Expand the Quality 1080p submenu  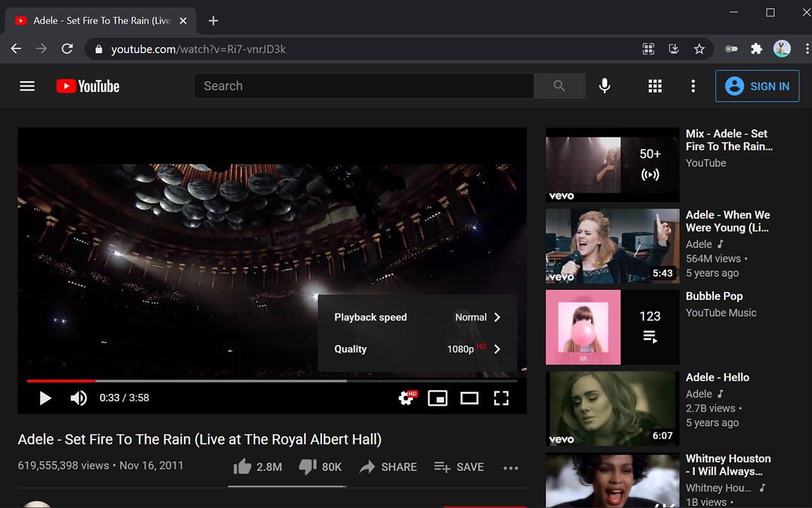click(417, 349)
